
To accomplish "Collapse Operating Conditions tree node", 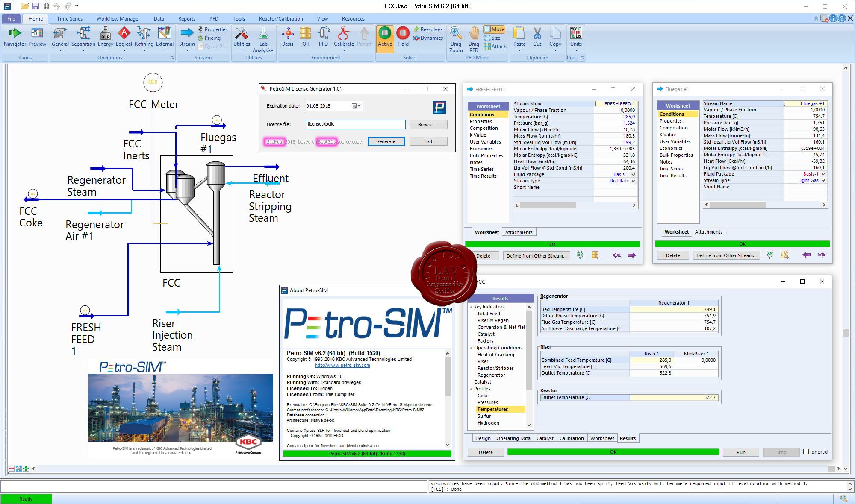I will (x=472, y=348).
